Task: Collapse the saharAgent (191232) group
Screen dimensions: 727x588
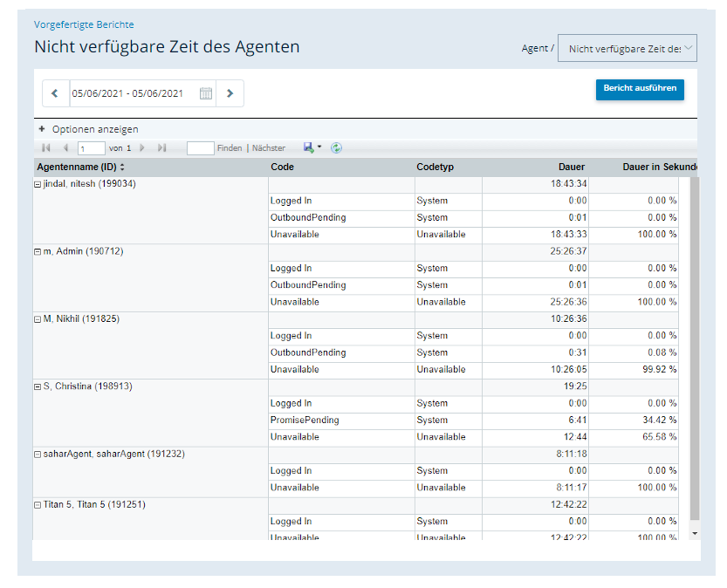Action: pyautogui.click(x=38, y=455)
